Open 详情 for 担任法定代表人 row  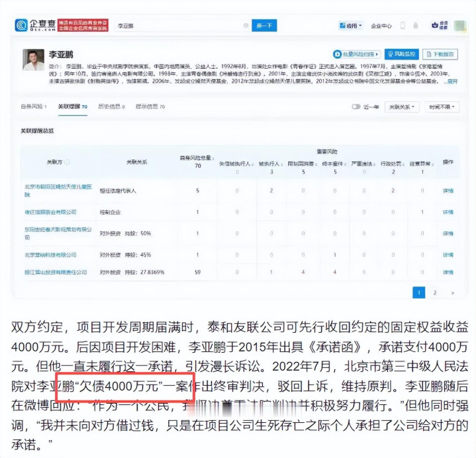coord(448,191)
